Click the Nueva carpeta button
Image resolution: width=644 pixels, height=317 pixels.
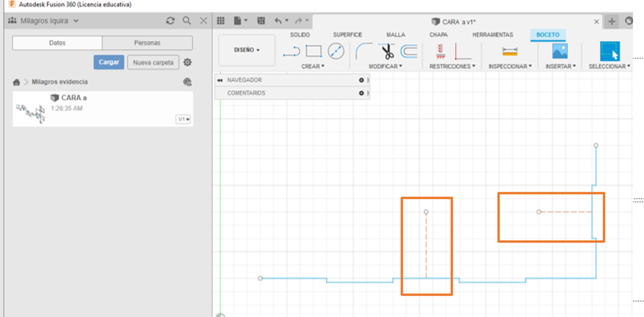pyautogui.click(x=153, y=62)
